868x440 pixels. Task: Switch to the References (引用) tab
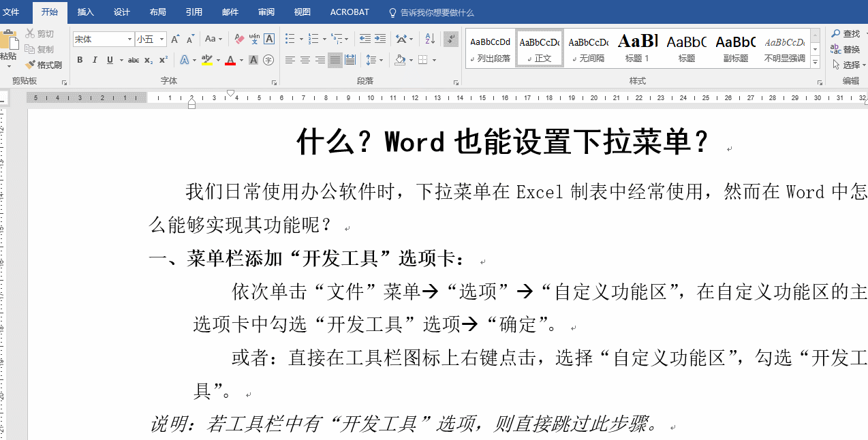pos(193,12)
